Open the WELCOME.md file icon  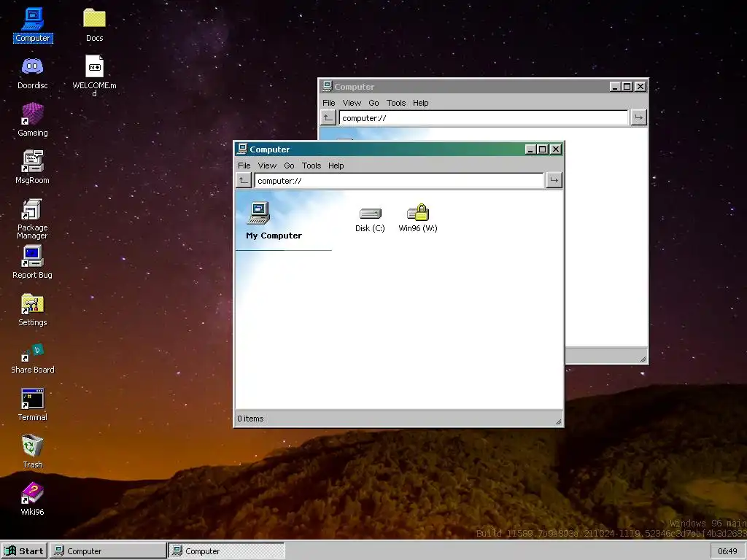tap(94, 75)
